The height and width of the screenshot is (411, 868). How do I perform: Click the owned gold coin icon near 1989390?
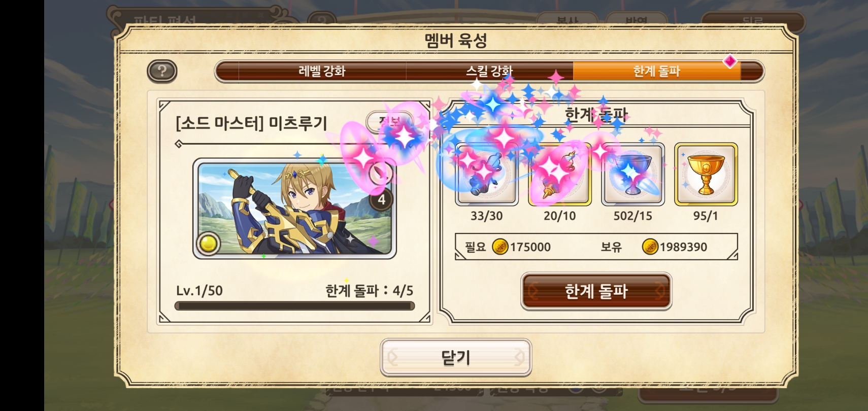pyautogui.click(x=650, y=247)
